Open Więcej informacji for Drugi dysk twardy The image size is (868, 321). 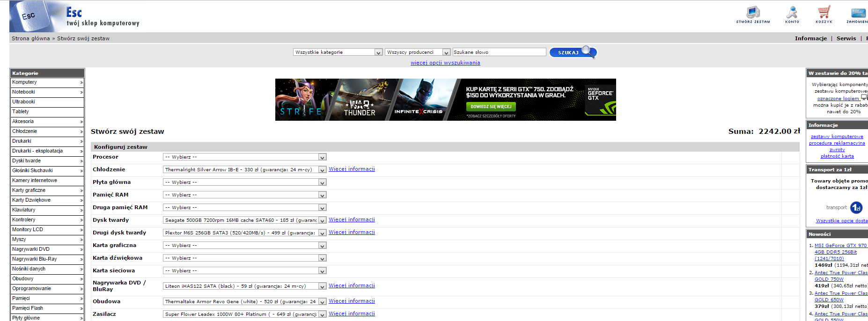tap(352, 233)
